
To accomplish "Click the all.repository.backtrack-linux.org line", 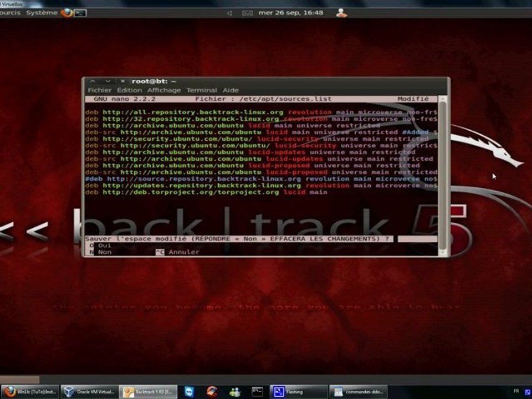I will (x=261, y=112).
